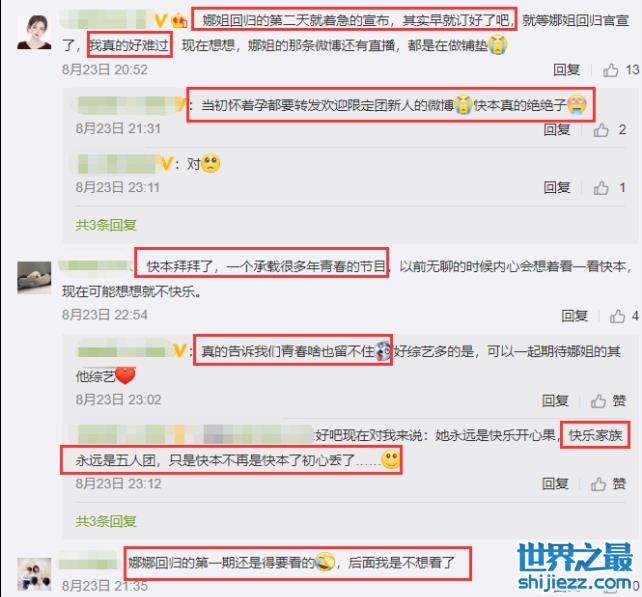Expand second 共3条回复 replies thread

click(106, 521)
